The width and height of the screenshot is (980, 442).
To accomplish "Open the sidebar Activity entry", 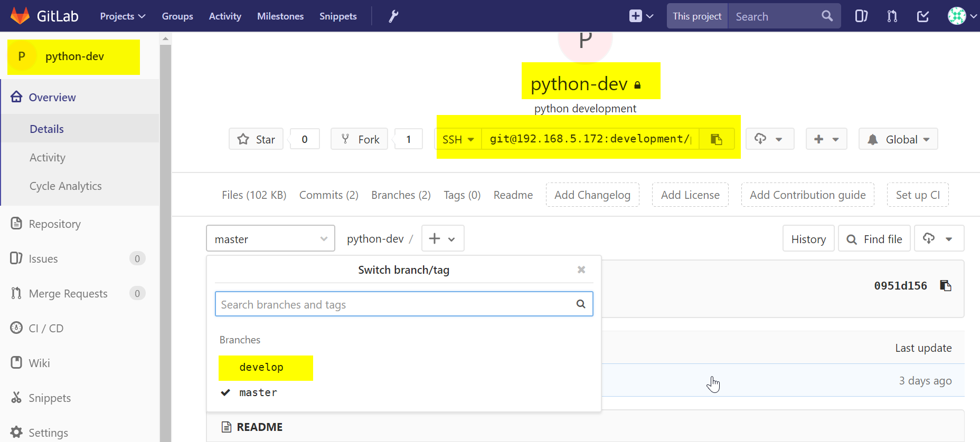I will tap(48, 157).
